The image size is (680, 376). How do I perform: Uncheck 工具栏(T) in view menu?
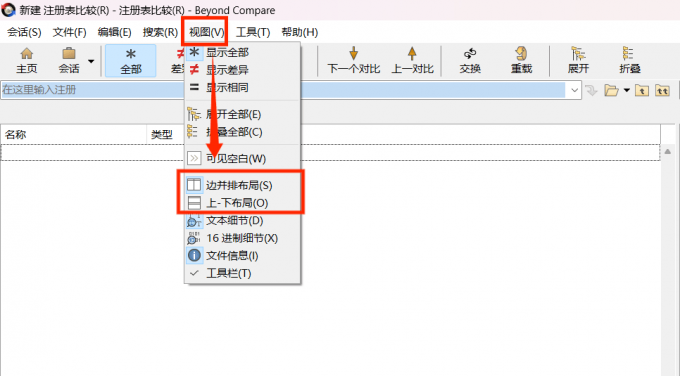[x=242, y=273]
